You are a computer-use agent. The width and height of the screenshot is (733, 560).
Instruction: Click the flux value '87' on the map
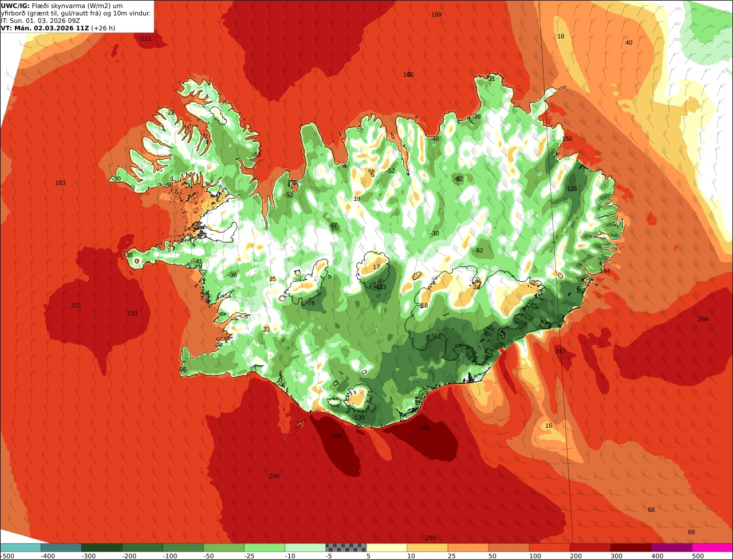pos(334,225)
